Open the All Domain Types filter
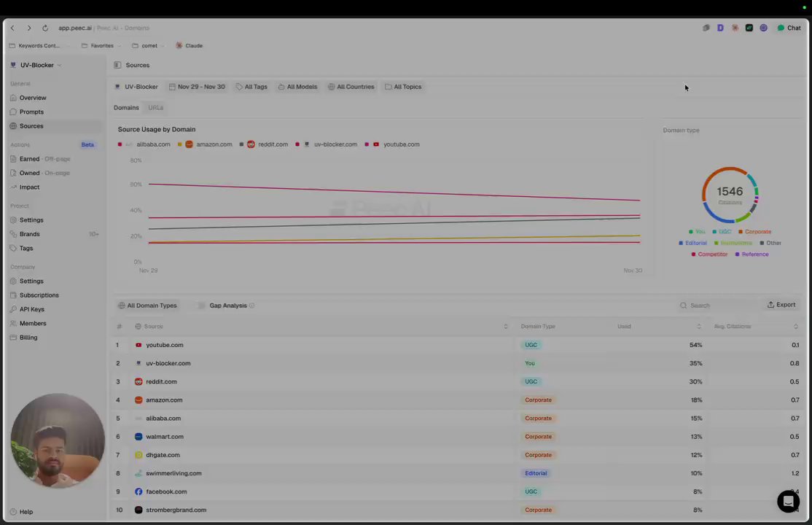This screenshot has height=525, width=812. 147,306
